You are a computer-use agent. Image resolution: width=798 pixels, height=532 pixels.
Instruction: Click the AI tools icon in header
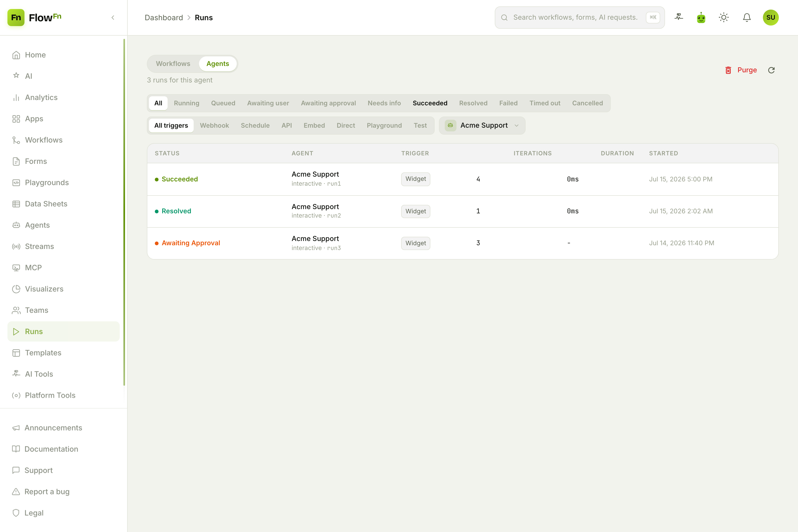click(x=679, y=17)
